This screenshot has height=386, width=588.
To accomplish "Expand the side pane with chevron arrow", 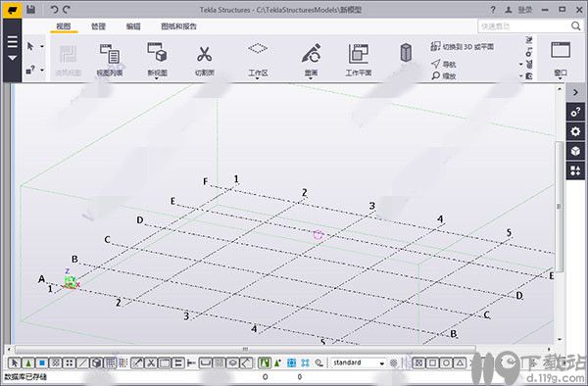I will (575, 92).
